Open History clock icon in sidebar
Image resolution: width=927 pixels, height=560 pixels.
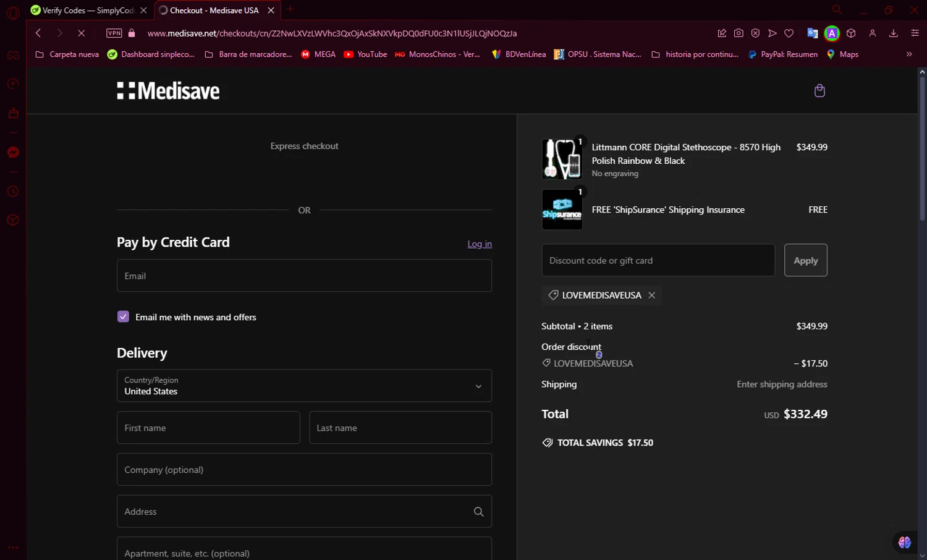[13, 192]
